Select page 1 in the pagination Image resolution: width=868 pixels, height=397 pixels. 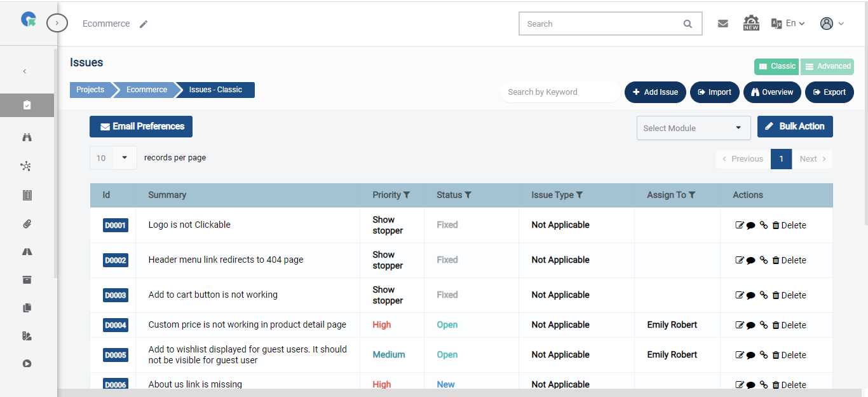point(781,159)
